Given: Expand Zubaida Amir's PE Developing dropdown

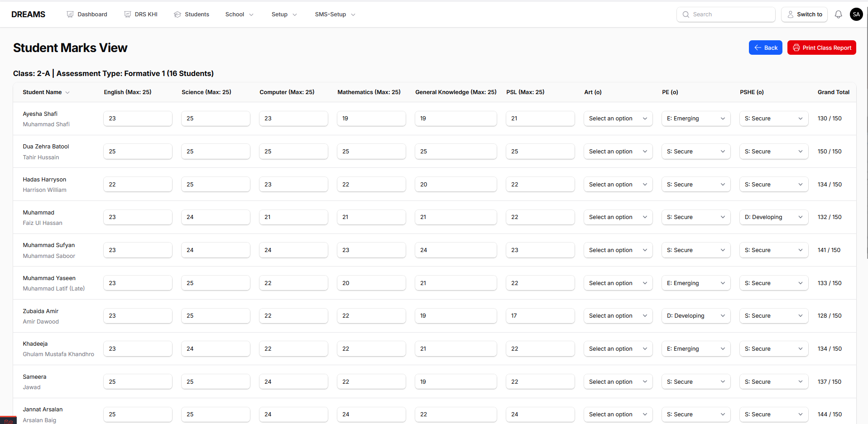Looking at the screenshot, I should pyautogui.click(x=696, y=316).
